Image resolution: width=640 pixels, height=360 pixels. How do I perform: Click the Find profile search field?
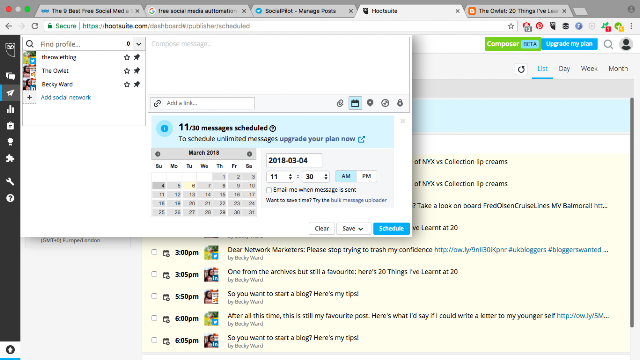click(82, 44)
